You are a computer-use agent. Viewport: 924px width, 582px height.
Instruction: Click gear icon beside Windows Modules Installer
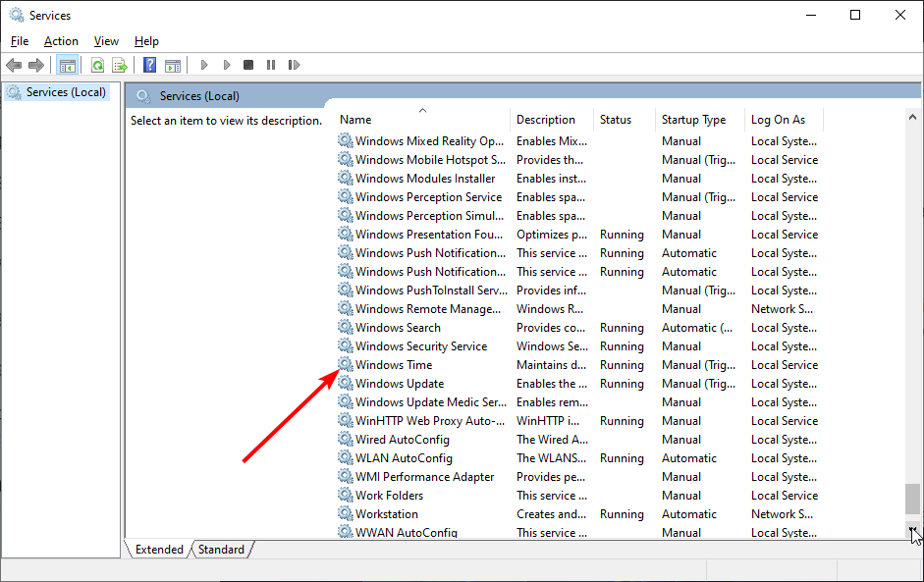[346, 179]
